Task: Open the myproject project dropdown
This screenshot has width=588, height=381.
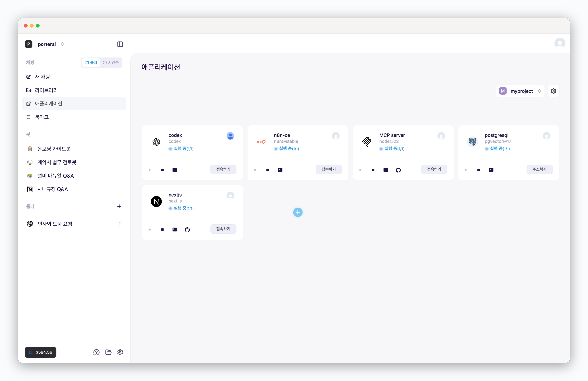Action: (520, 91)
